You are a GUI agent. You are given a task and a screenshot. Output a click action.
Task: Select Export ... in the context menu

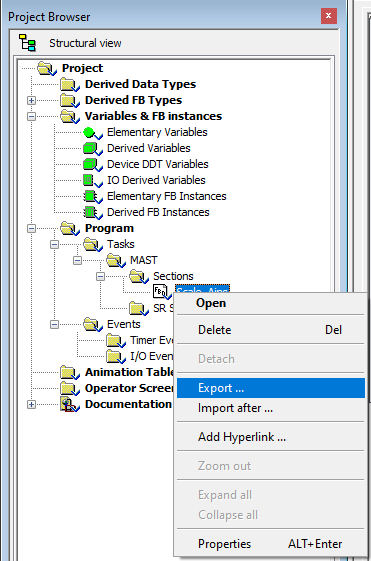click(x=270, y=388)
